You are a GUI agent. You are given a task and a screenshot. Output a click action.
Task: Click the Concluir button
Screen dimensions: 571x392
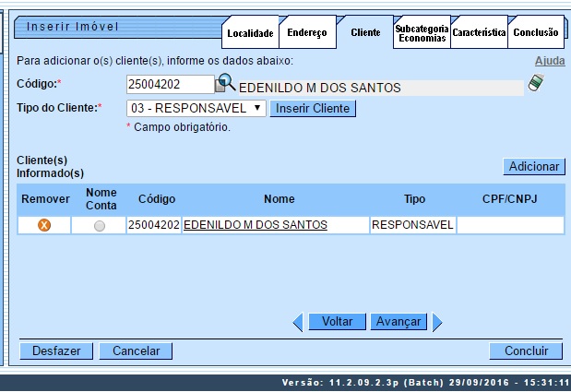tap(526, 350)
